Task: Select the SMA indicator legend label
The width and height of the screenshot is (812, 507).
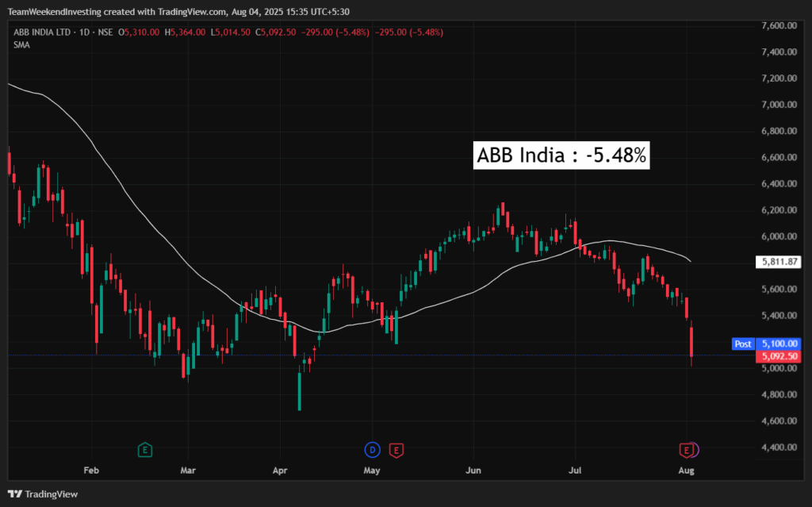Action: [21, 45]
